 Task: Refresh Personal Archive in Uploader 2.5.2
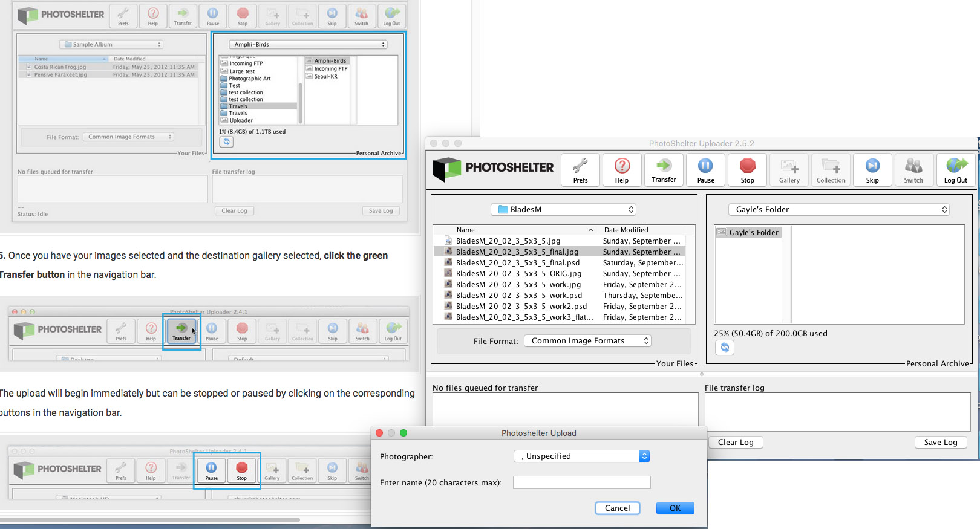tap(725, 348)
